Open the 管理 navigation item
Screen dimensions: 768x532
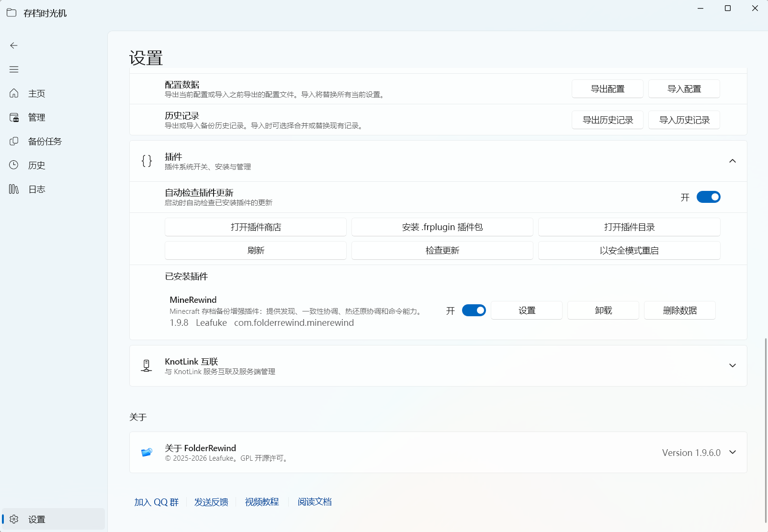coord(53,117)
